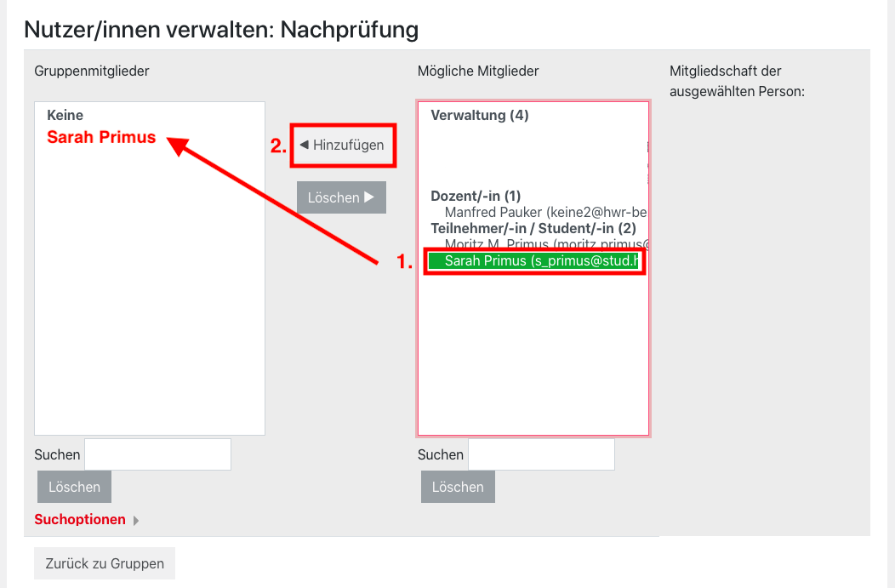The width and height of the screenshot is (895, 588).
Task: Click the Mögliche Mitglieder label
Action: 478,71
